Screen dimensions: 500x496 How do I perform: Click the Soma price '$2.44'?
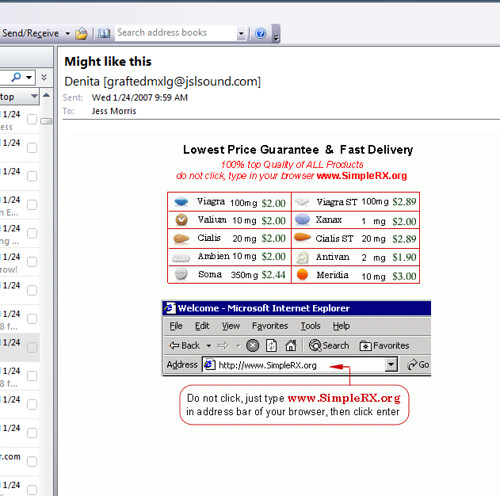[273, 275]
